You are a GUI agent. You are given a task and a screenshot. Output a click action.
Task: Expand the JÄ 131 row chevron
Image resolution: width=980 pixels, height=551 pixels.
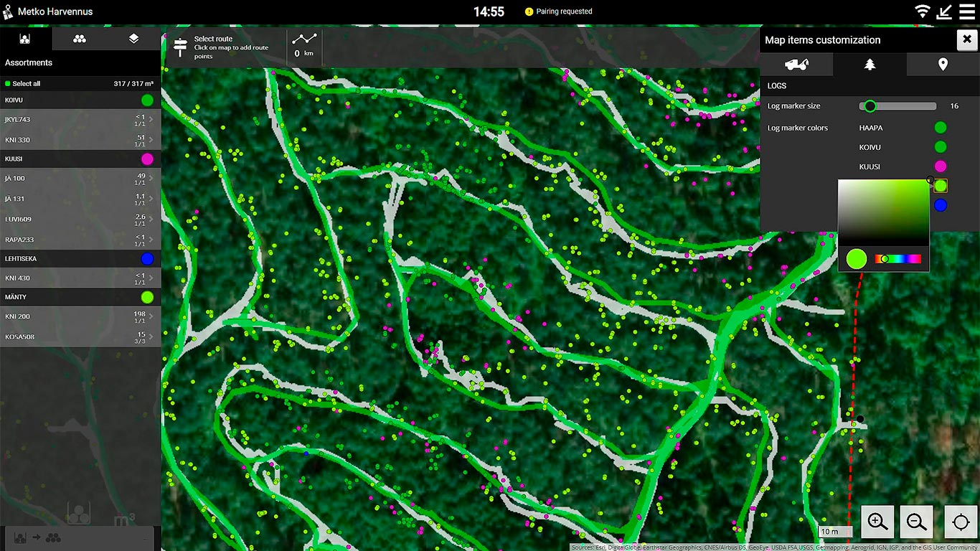click(151, 199)
